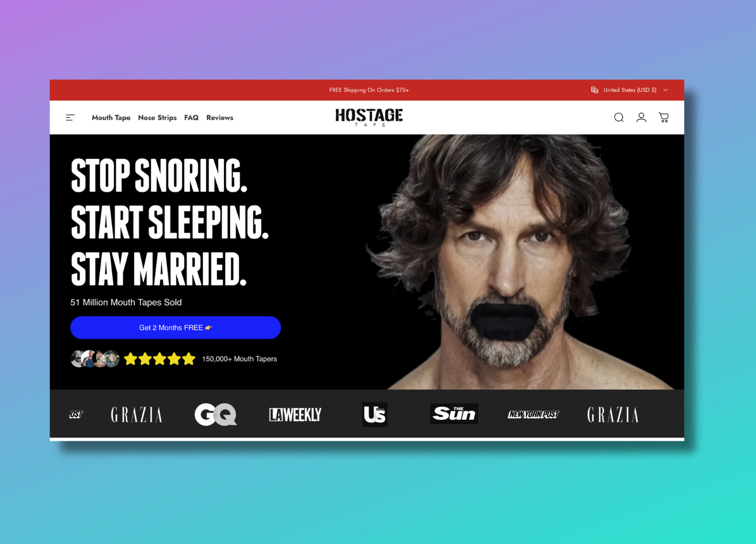Click Get 2 Months FREE button
The height and width of the screenshot is (544, 756).
176,328
